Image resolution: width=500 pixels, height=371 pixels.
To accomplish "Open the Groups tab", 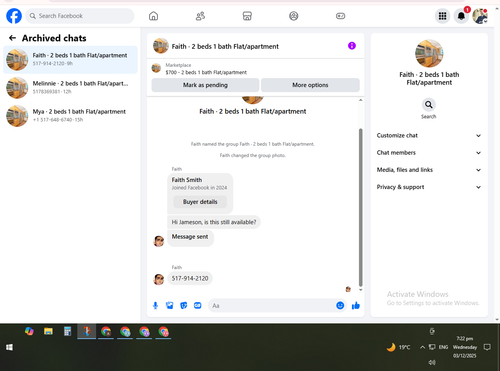I will (294, 16).
